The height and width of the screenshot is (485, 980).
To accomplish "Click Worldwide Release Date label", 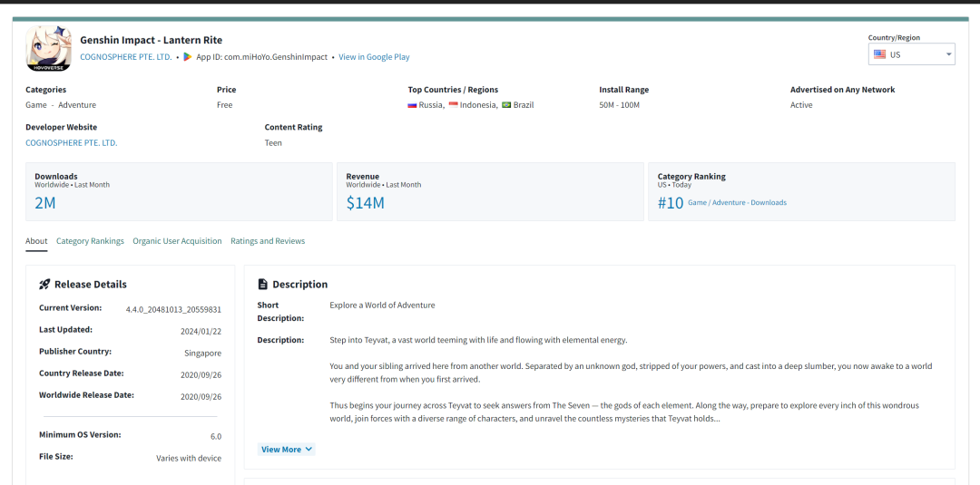I will point(86,395).
